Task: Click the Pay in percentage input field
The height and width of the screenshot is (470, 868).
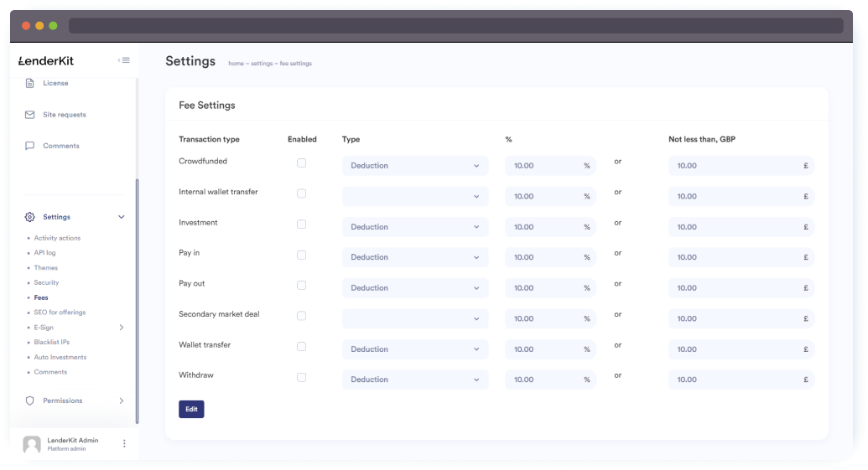Action: pos(543,257)
